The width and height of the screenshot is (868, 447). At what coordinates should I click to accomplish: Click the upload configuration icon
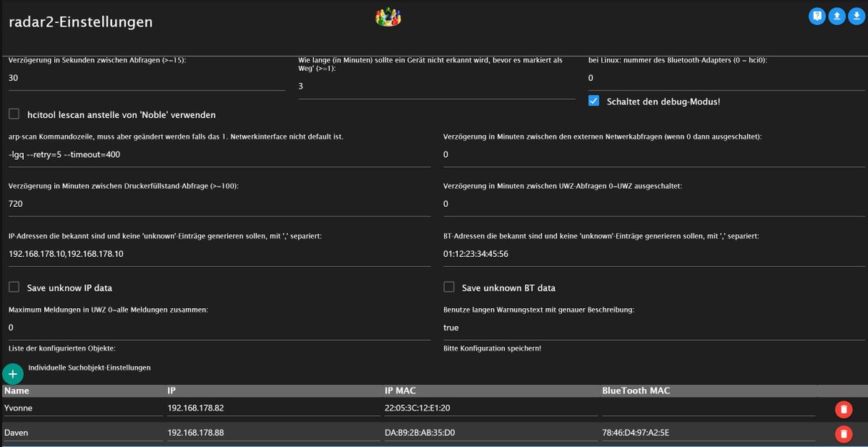coord(837,16)
